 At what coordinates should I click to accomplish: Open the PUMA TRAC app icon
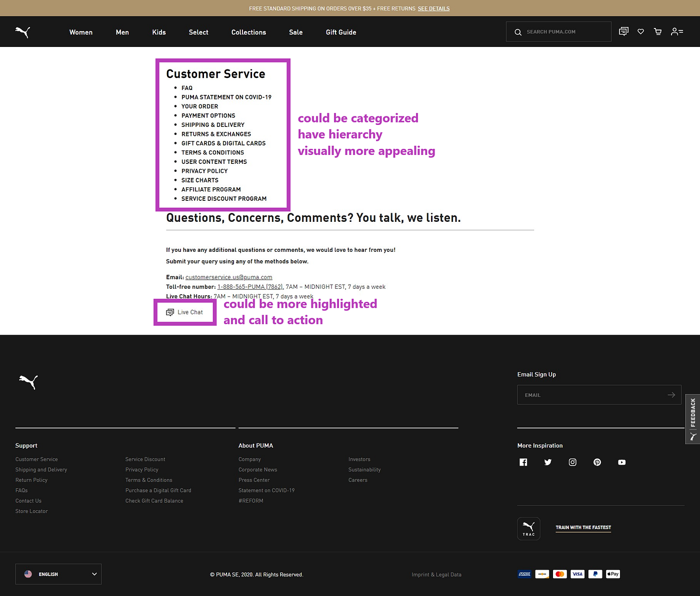click(x=528, y=529)
